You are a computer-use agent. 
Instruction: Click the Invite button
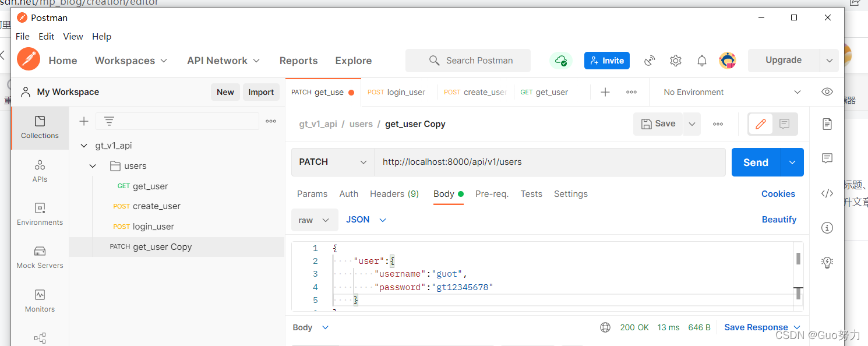607,61
